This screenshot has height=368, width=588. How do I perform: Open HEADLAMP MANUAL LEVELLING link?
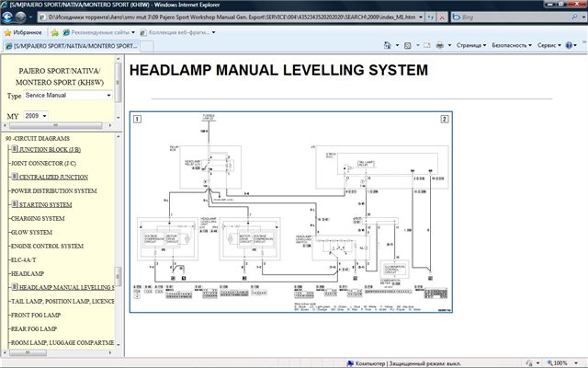coord(67,288)
